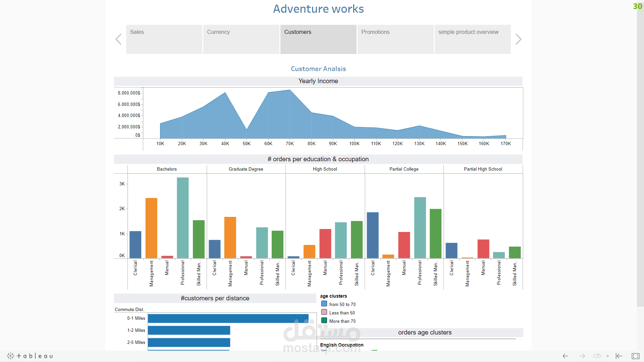Switch to the Currency story tab
Image resolution: width=644 pixels, height=362 pixels.
(241, 39)
